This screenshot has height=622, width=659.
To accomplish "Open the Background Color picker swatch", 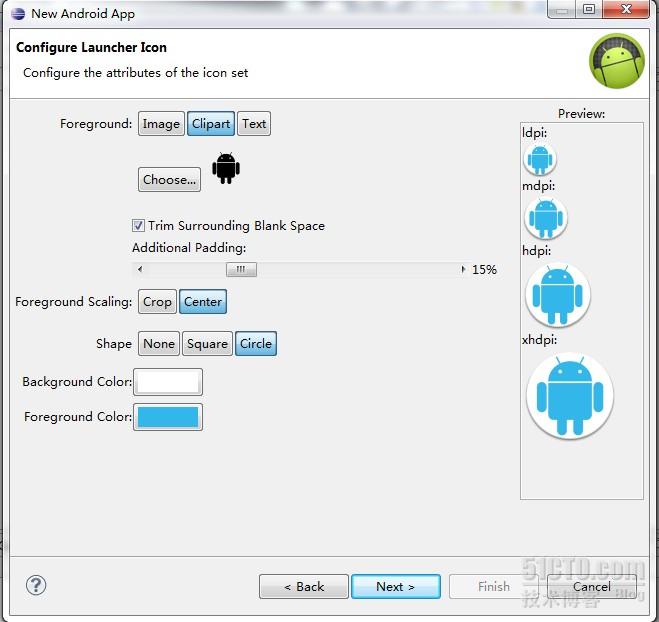I will (168, 382).
